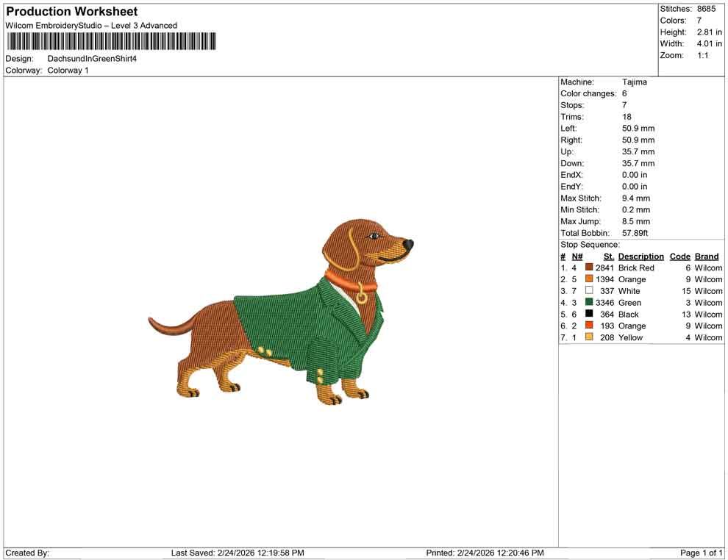Click the Orange swatch beside stop 6
728x560 pixels.
(588, 326)
